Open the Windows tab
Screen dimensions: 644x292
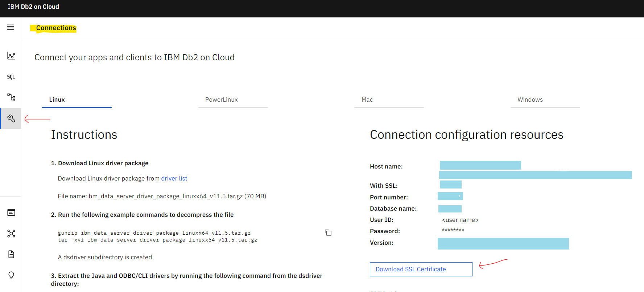(530, 100)
